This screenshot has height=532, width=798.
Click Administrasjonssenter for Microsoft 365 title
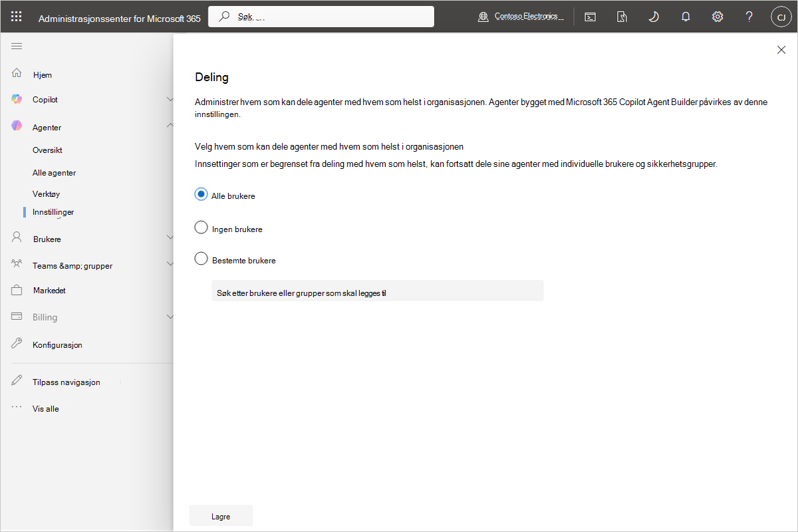click(120, 19)
